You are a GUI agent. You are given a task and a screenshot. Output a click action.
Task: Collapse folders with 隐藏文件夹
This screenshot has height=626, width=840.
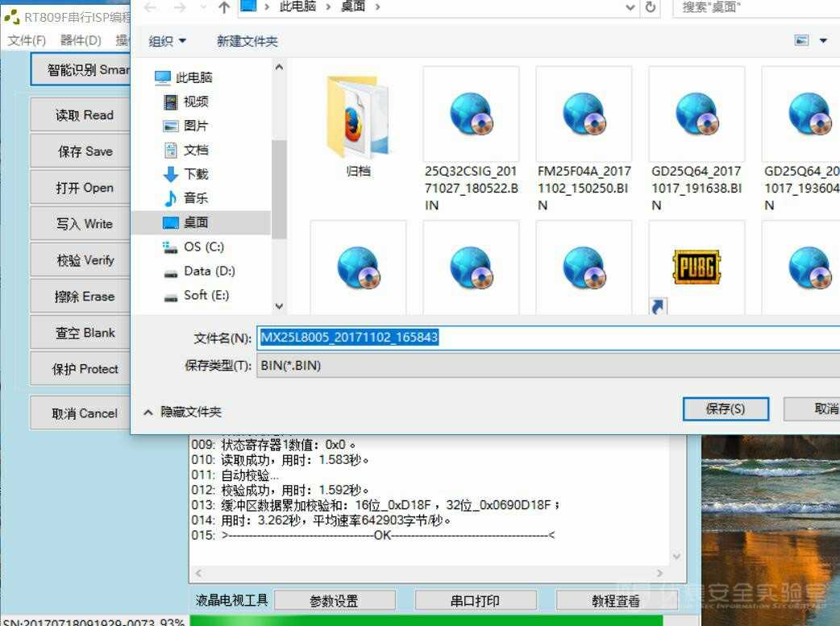tap(183, 412)
